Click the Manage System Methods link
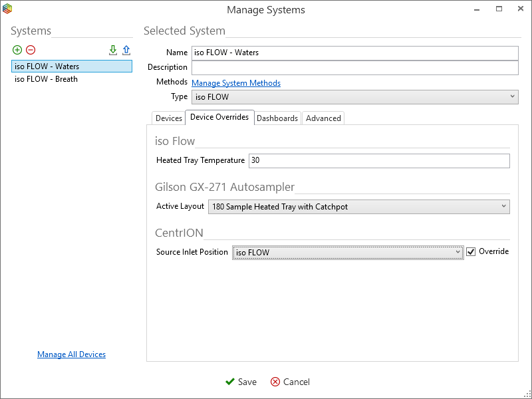Image resolution: width=532 pixels, height=399 pixels. [235, 82]
